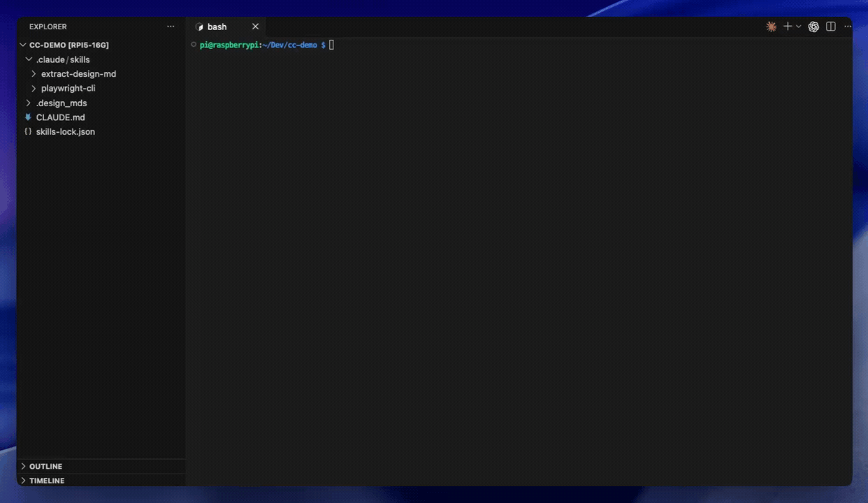Create a new terminal with the plus icon
The height and width of the screenshot is (503, 868).
[788, 27]
